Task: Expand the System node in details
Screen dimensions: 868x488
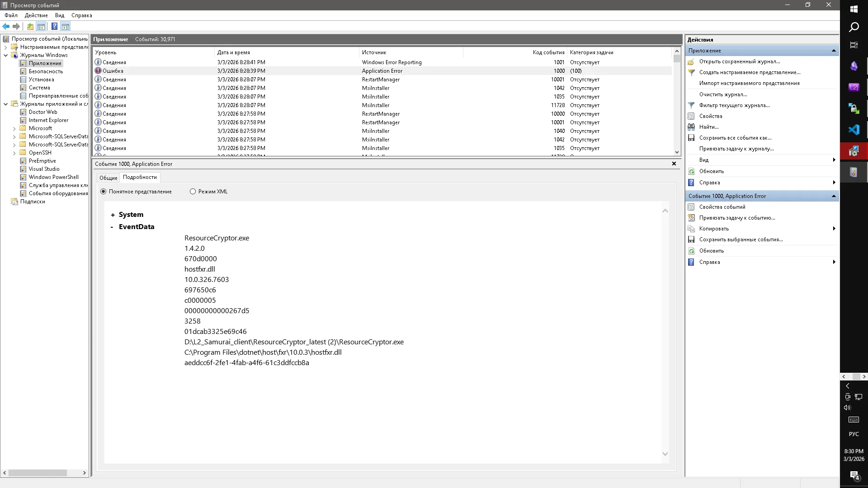Action: (113, 215)
